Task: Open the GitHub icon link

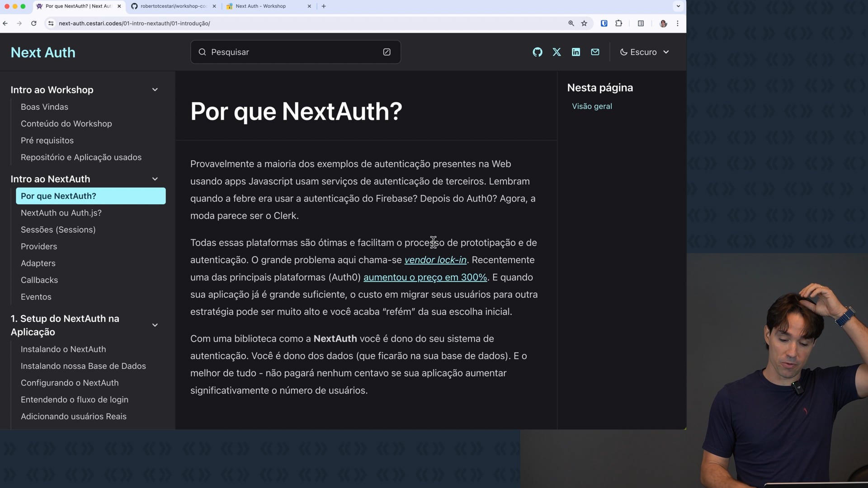Action: pos(537,52)
